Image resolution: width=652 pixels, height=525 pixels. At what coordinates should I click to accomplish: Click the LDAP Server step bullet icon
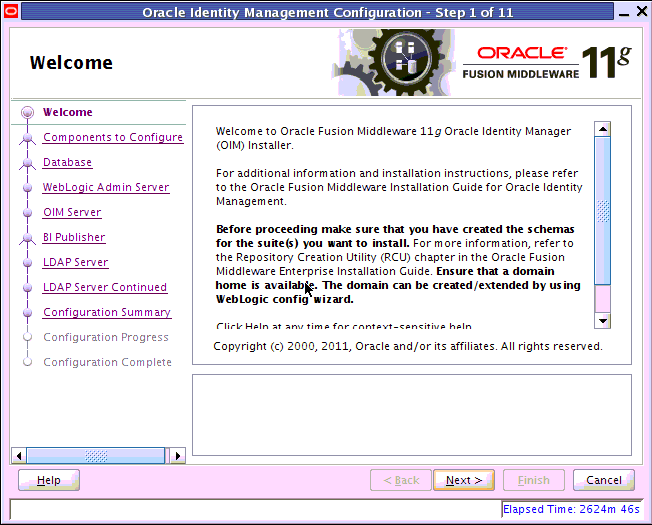(x=27, y=262)
